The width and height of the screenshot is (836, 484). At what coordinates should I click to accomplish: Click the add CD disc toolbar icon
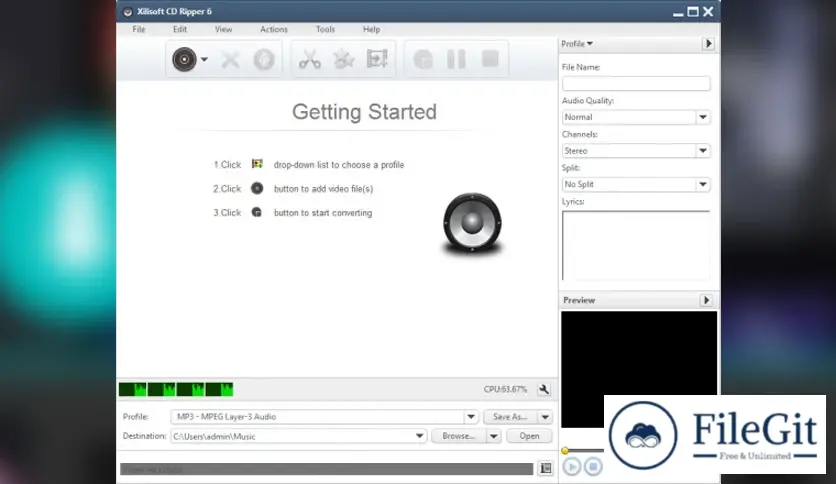click(184, 59)
